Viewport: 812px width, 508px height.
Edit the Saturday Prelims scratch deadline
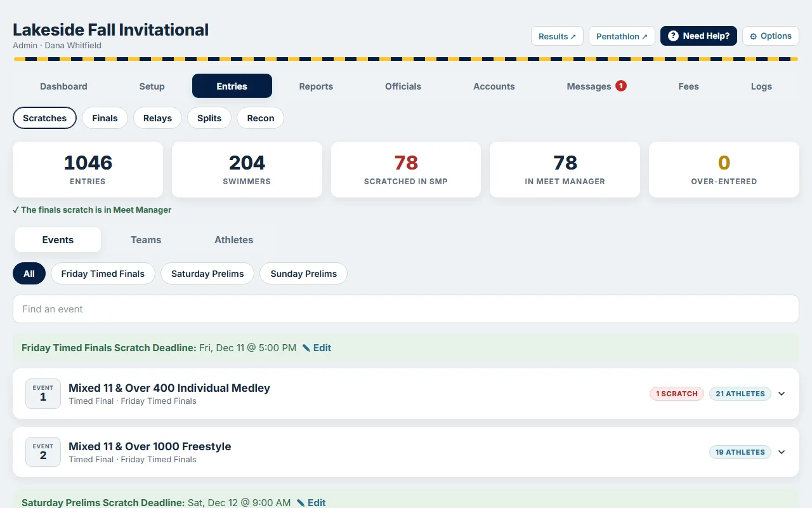coord(311,502)
